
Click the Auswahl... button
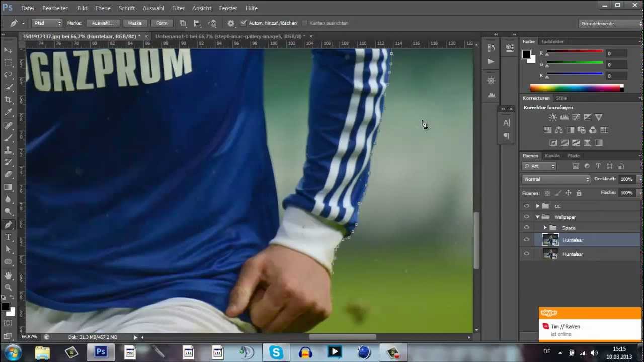click(102, 23)
